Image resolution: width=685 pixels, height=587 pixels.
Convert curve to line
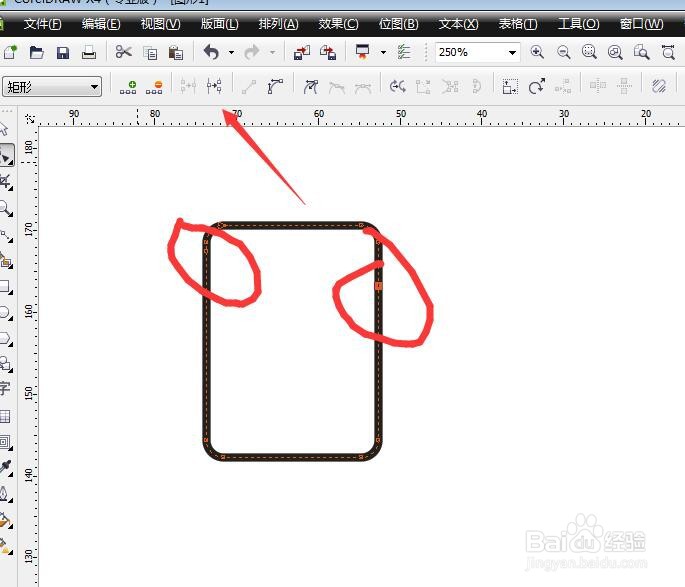point(249,86)
